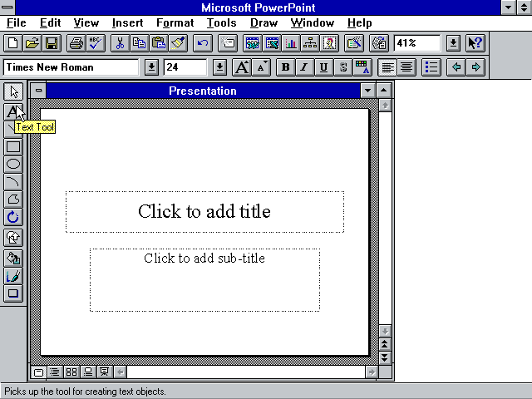
Task: Select the Free Rotate tool
Action: (x=13, y=217)
